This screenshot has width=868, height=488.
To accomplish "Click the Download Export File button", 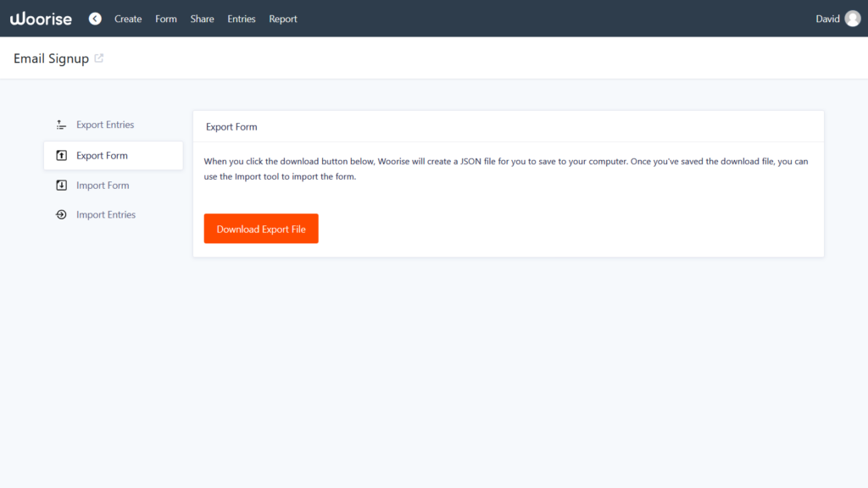I will coord(261,228).
